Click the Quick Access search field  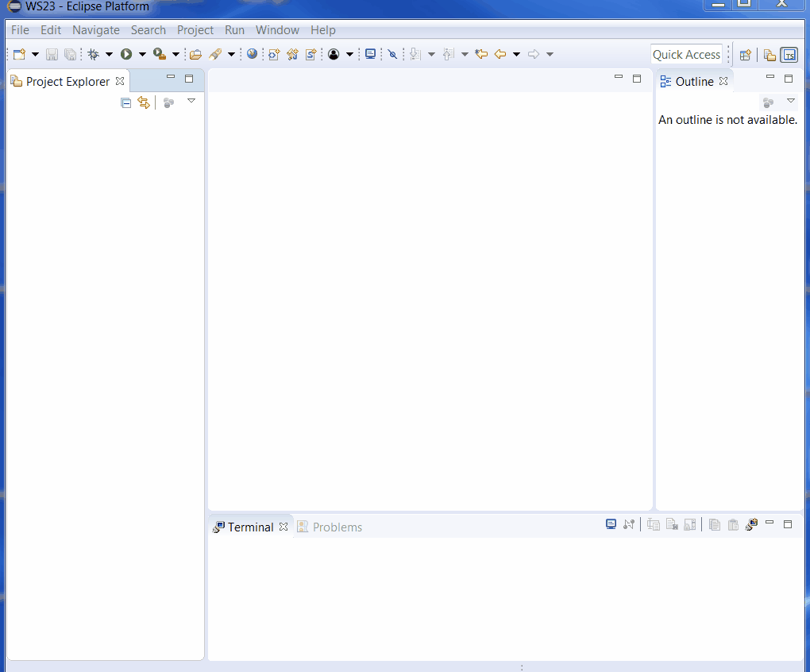click(686, 55)
